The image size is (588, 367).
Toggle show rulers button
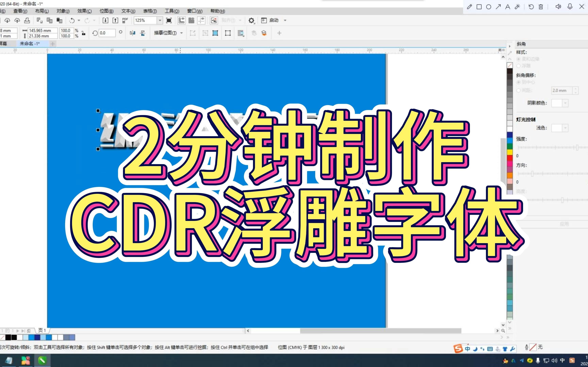point(181,20)
